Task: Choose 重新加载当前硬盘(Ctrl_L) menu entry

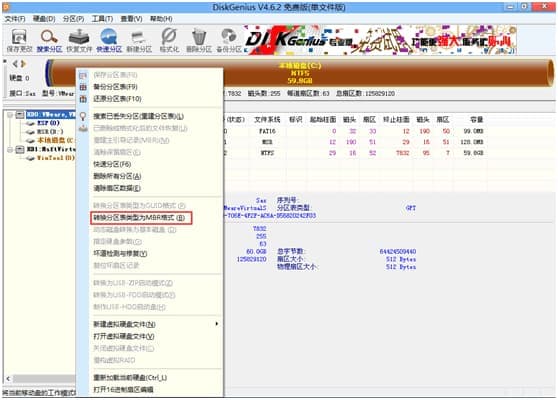Action: [130, 378]
